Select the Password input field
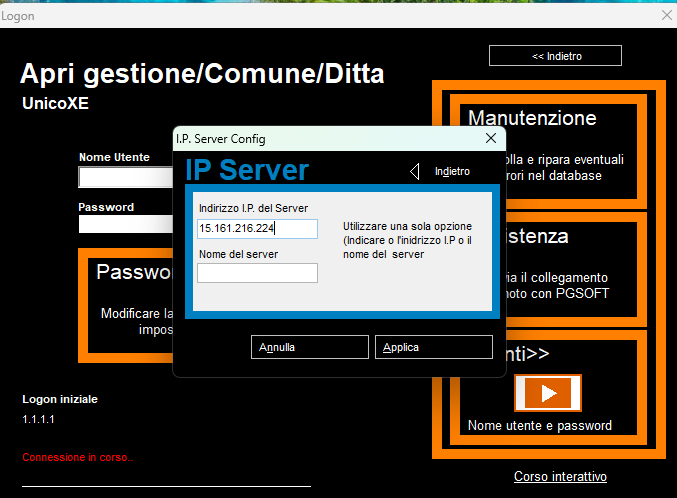The height and width of the screenshot is (498, 677). (x=125, y=224)
